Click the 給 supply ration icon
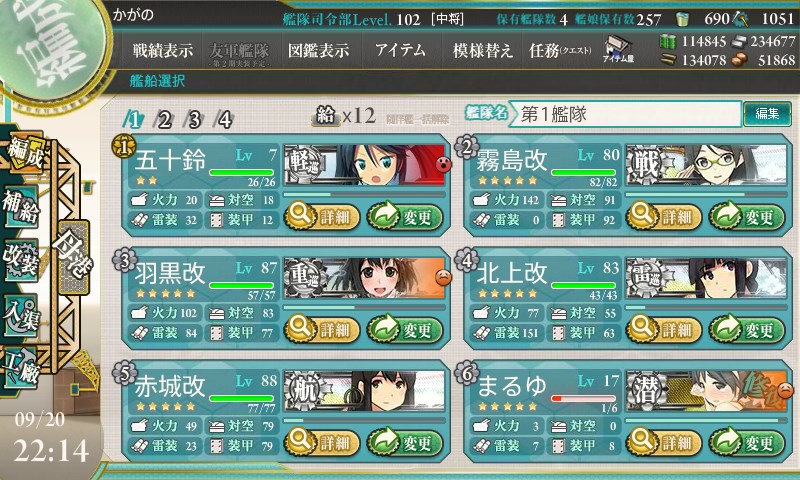The height and width of the screenshot is (480, 800). pos(326,116)
